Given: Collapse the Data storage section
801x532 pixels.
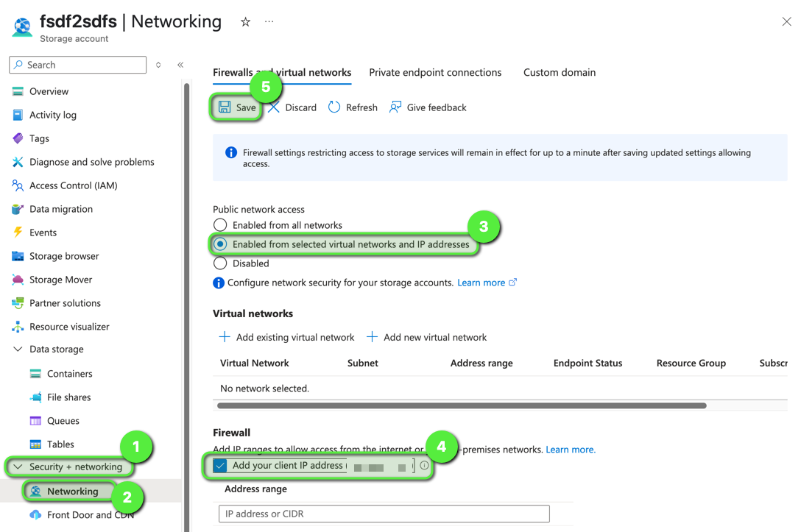Looking at the screenshot, I should pos(18,350).
